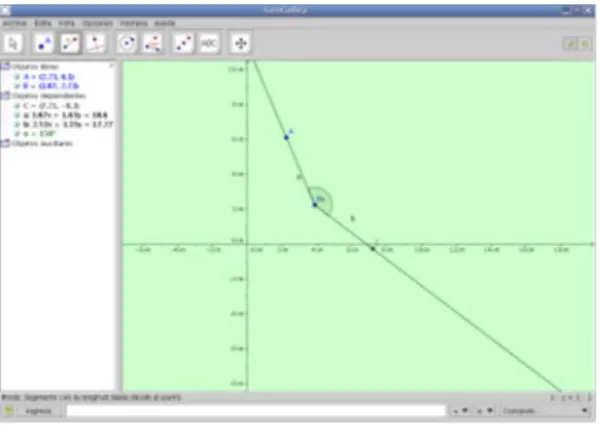Select the Move drawing pad tool
599x427 pixels.
241,44
